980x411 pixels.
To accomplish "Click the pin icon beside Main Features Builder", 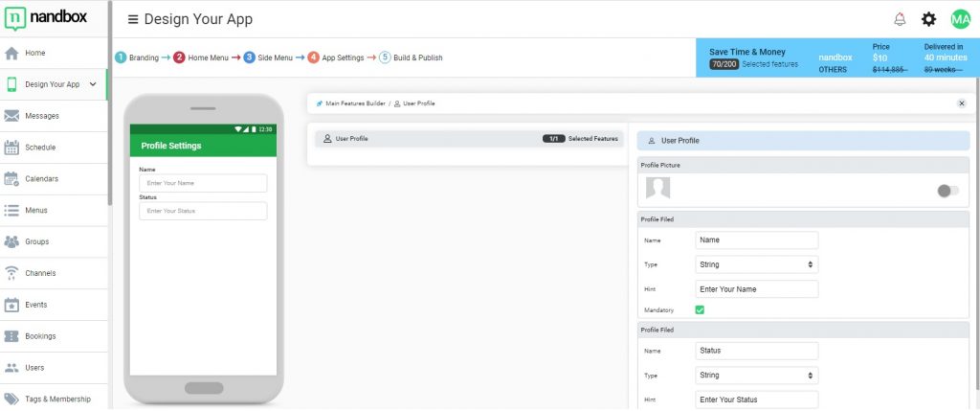I will click(320, 103).
